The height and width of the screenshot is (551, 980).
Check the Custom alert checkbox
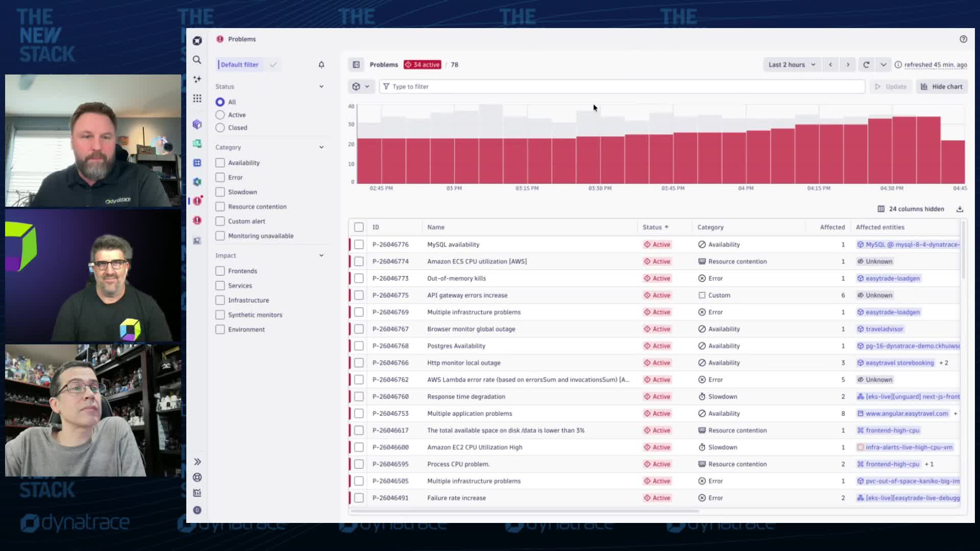(220, 221)
